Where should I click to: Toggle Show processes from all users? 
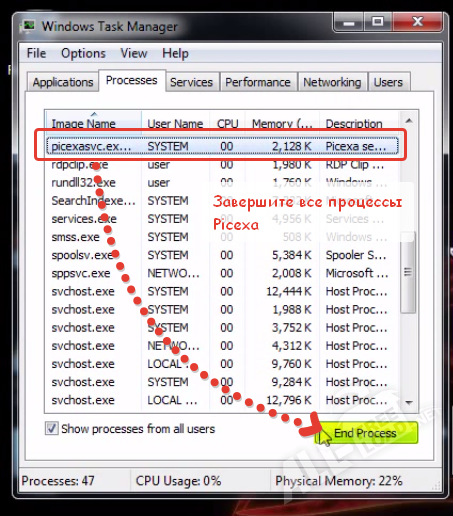52,429
